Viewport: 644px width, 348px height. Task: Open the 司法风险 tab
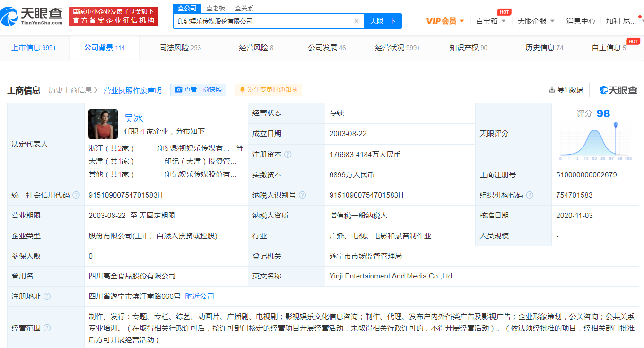point(180,48)
